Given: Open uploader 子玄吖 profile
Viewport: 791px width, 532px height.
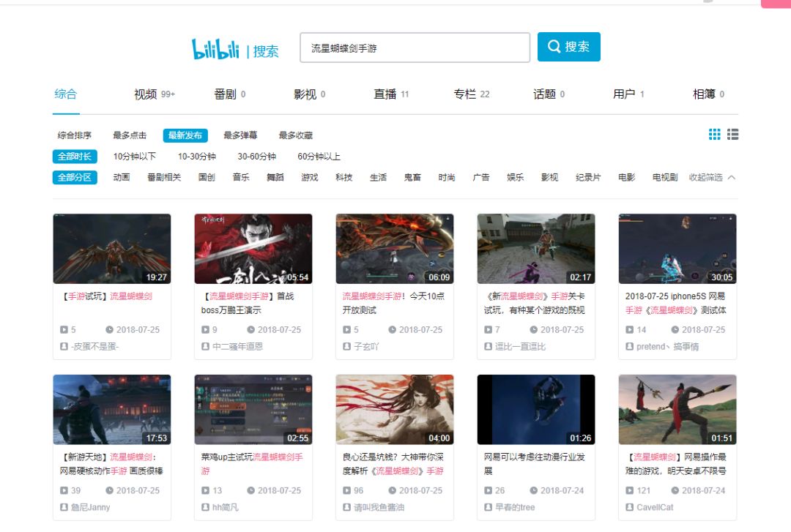Looking at the screenshot, I should tap(366, 346).
